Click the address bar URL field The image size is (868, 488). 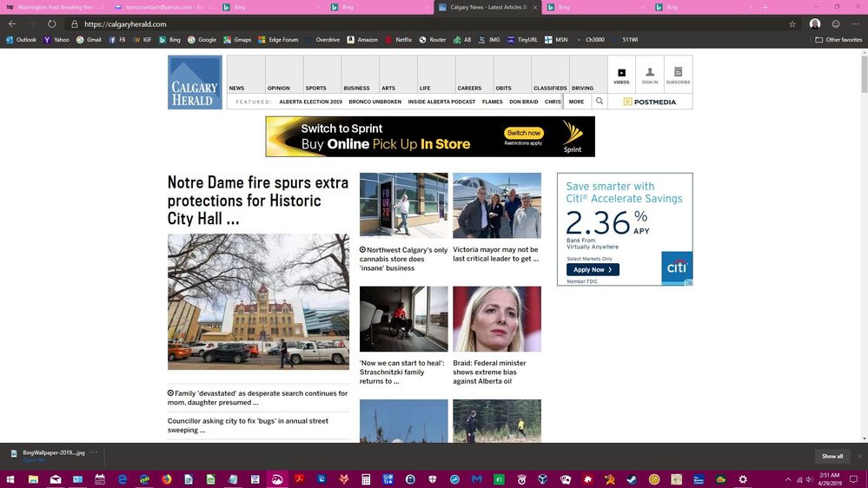pyautogui.click(x=432, y=23)
